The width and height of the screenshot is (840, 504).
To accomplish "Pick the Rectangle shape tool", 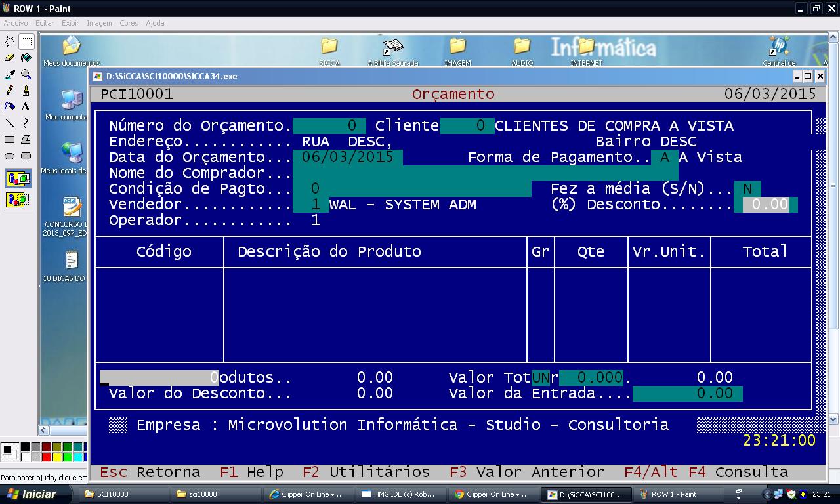I will pyautogui.click(x=10, y=140).
